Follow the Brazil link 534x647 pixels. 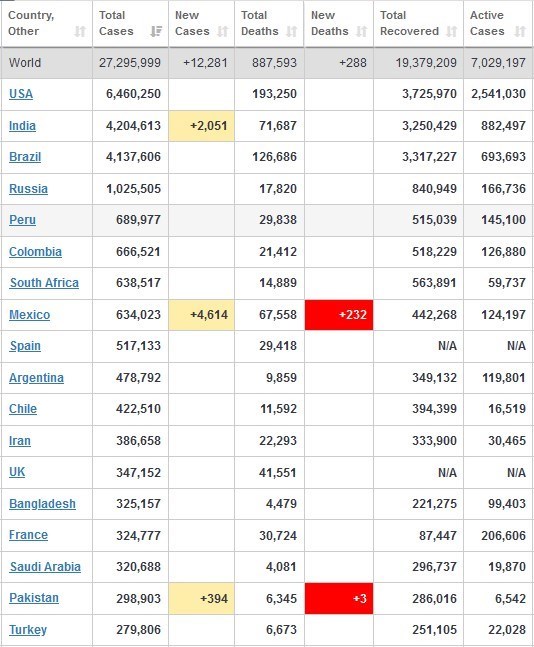tap(25, 157)
